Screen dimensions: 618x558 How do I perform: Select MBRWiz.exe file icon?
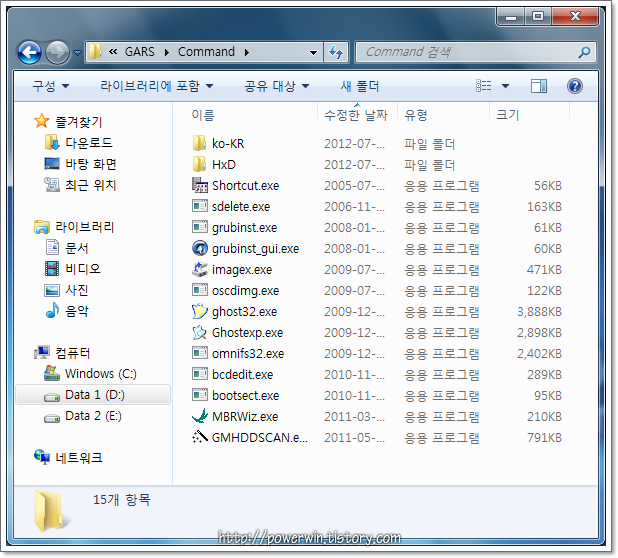199,416
